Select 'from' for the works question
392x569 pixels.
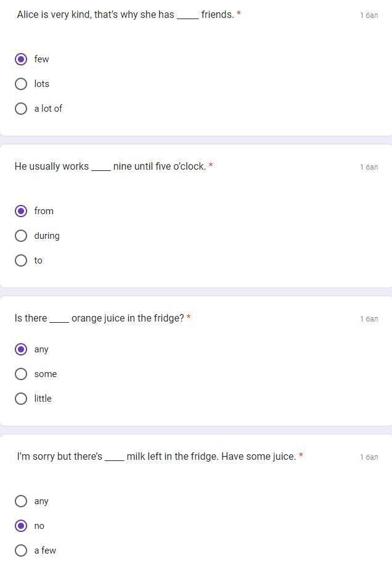point(21,211)
